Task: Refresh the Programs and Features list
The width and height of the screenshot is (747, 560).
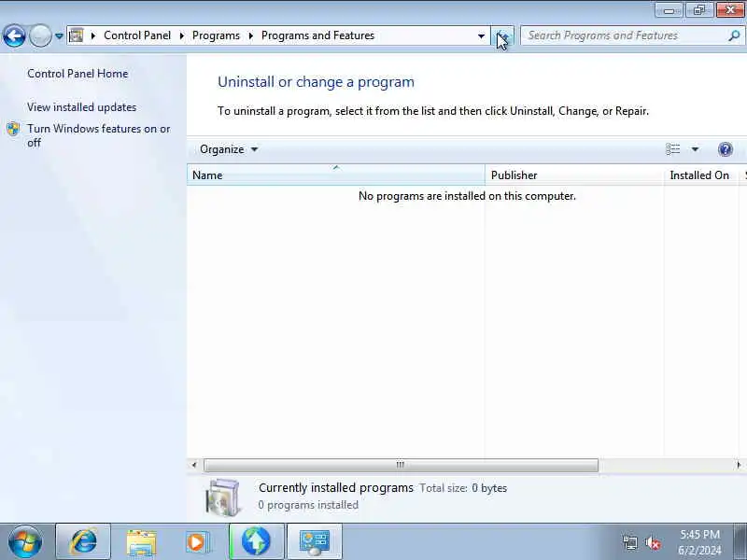Action: (x=502, y=35)
